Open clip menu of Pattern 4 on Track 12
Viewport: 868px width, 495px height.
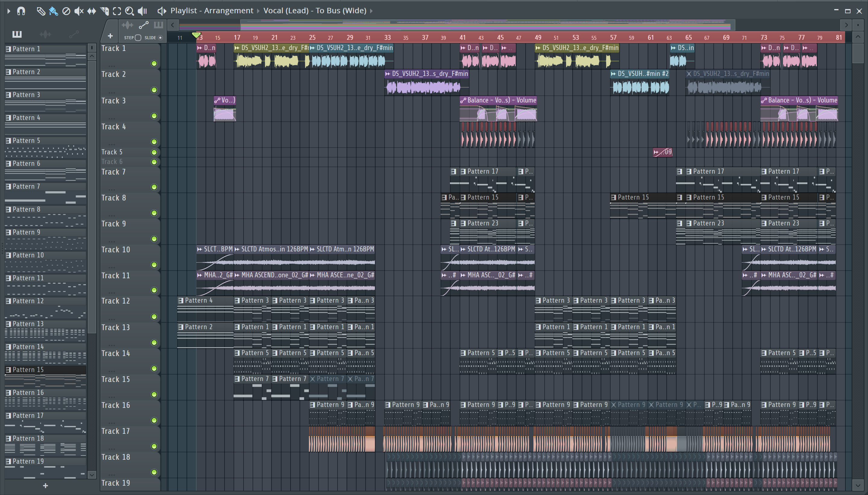click(x=181, y=301)
